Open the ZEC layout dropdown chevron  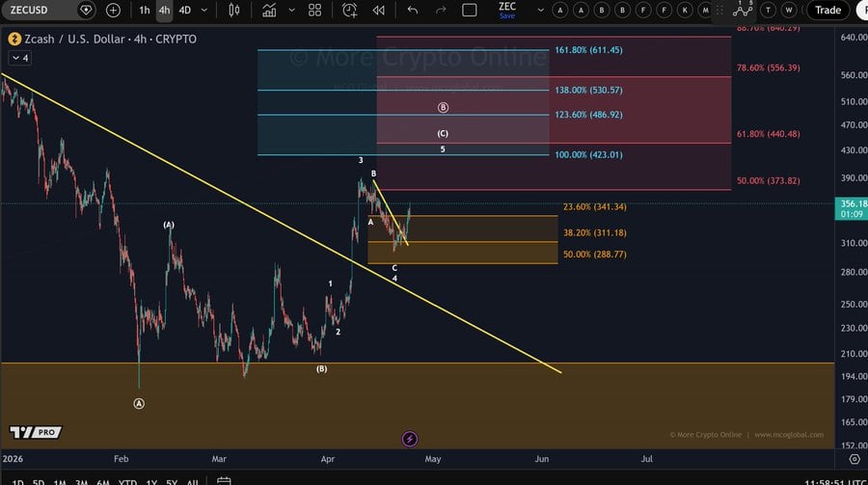tap(541, 10)
